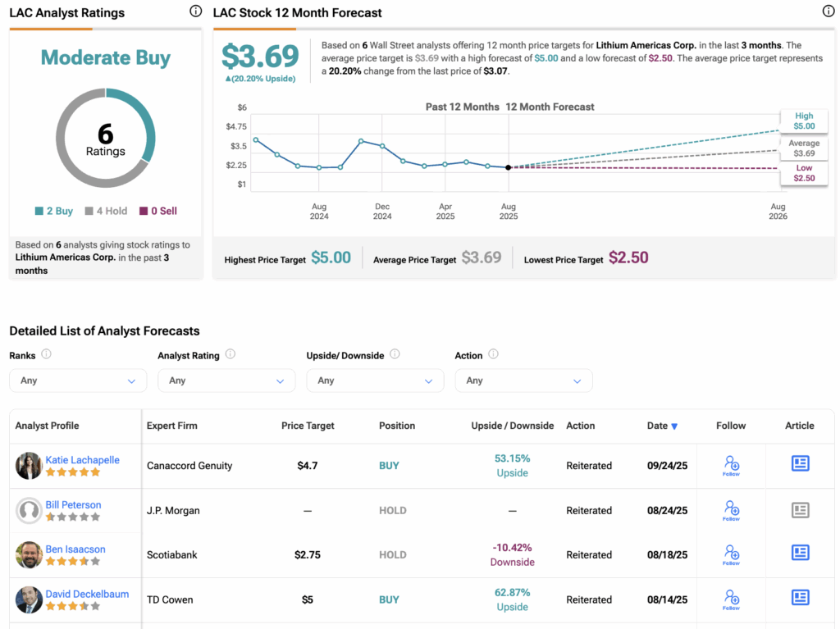Open article for Katie Lachapelle's rating
Image resolution: width=840 pixels, height=629 pixels.
coord(801,463)
